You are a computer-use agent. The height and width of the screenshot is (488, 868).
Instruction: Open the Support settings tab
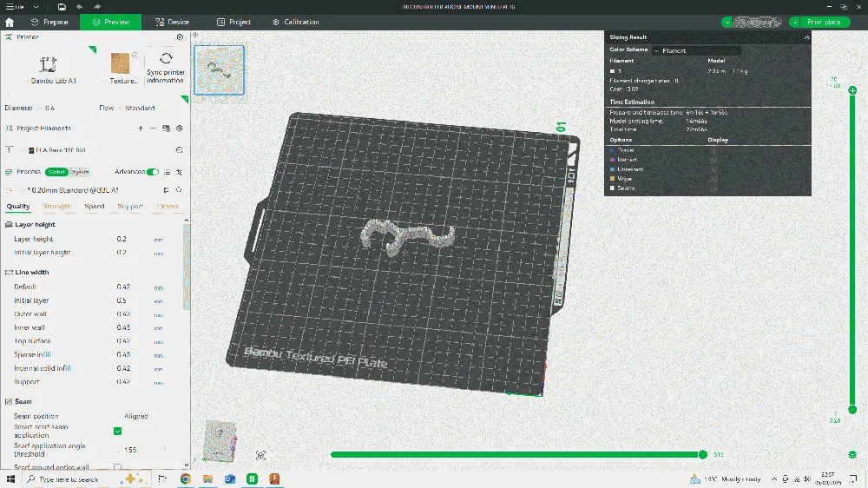coord(130,207)
